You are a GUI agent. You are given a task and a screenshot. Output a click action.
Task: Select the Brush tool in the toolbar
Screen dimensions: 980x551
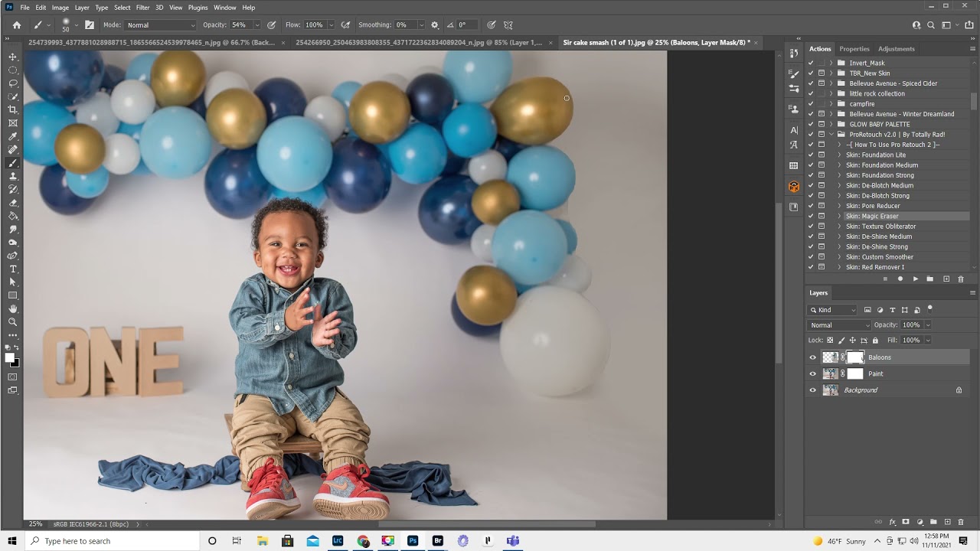(13, 163)
